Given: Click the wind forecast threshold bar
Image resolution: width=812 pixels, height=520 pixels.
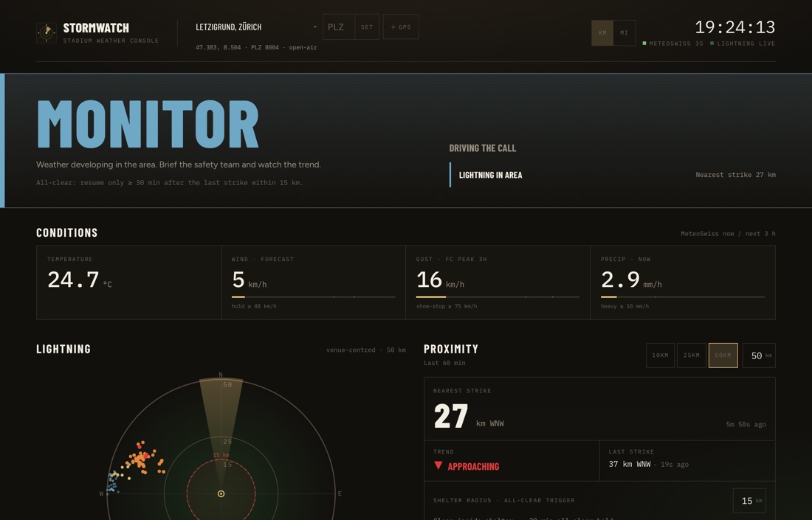Looking at the screenshot, I should pyautogui.click(x=313, y=297).
